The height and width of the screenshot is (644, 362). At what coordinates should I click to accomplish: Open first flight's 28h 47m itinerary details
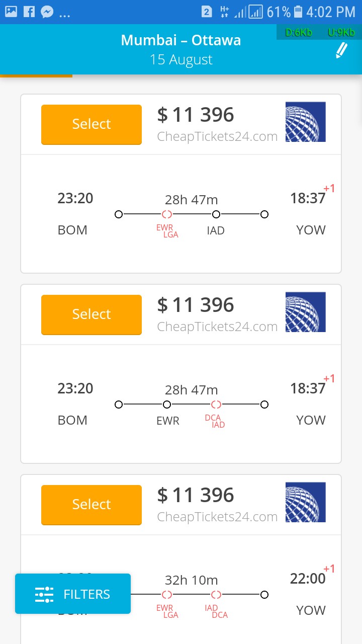click(191, 200)
